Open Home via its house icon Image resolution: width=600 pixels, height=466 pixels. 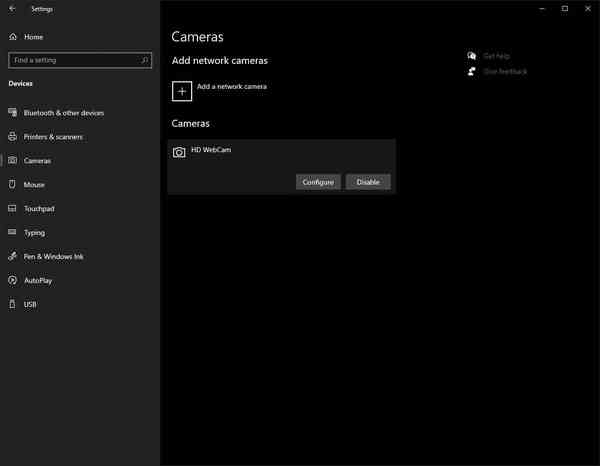(x=13, y=37)
